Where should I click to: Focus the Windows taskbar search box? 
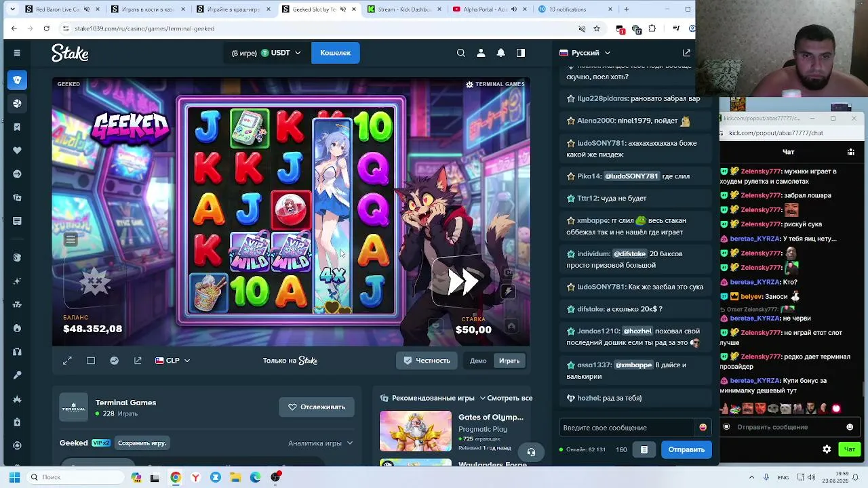pyautogui.click(x=75, y=477)
